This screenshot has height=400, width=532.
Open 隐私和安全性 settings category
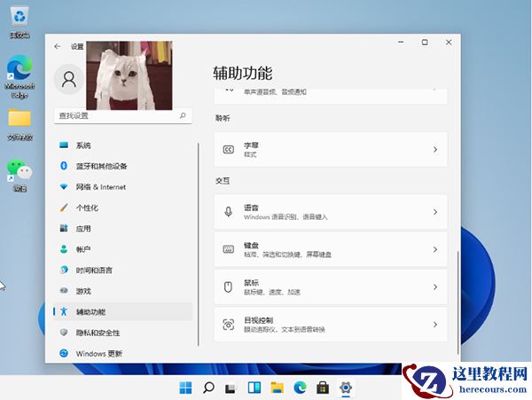pyautogui.click(x=123, y=333)
